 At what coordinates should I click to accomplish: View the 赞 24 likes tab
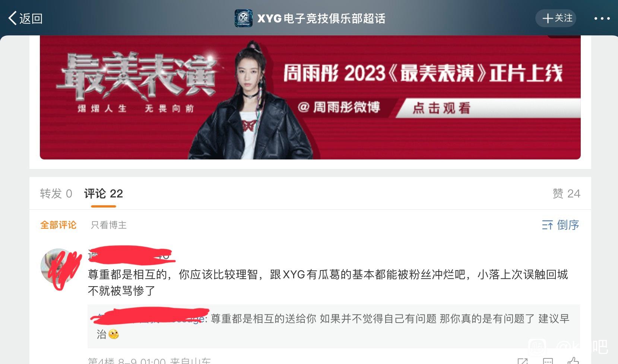tap(566, 193)
